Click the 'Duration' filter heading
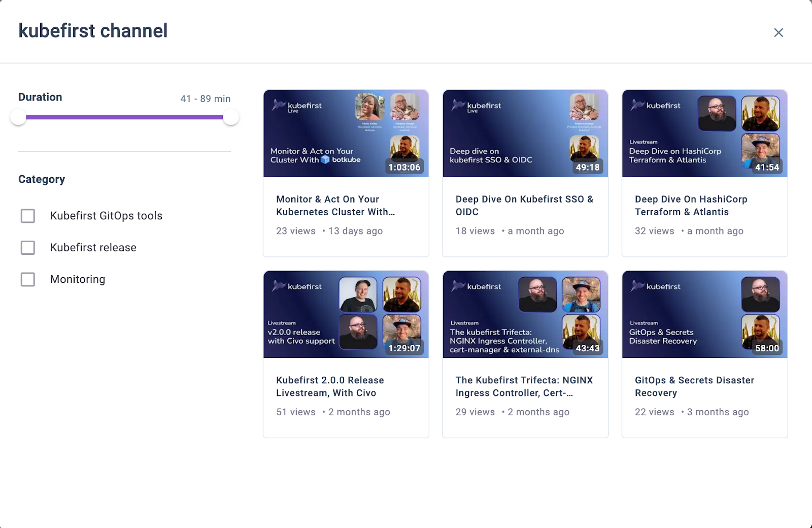Image resolution: width=812 pixels, height=528 pixels. coord(40,97)
